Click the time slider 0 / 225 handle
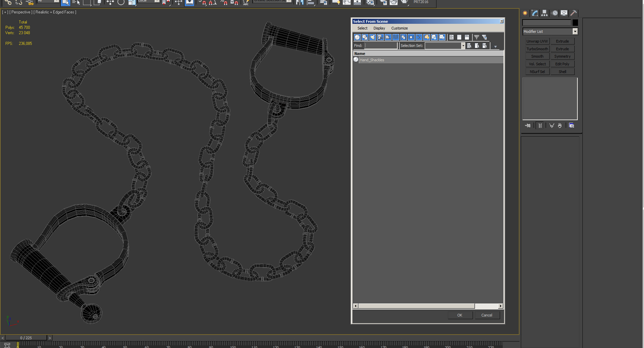Screen dimensions: 644x348 [26, 338]
